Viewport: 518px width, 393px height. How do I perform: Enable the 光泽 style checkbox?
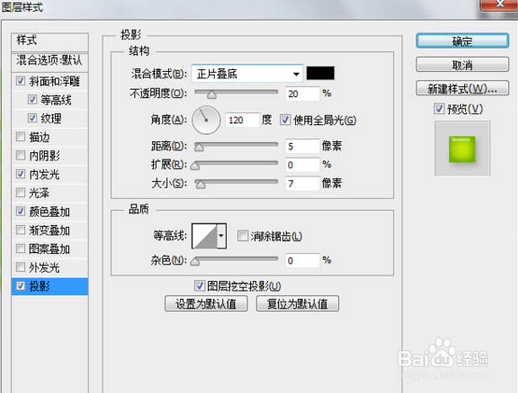(x=20, y=193)
